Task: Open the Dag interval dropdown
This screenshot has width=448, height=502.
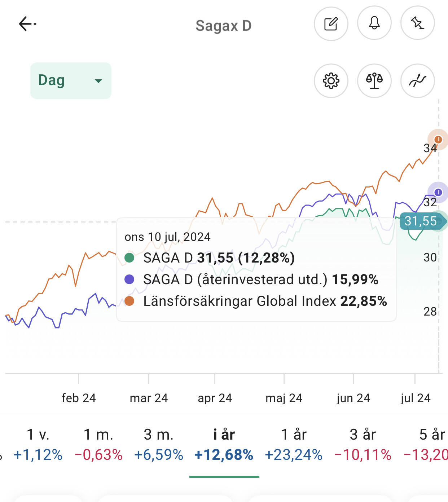Action: (x=71, y=81)
